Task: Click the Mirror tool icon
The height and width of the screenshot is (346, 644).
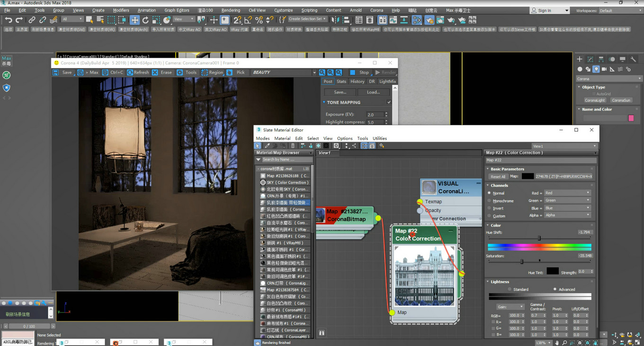Action: 336,20
